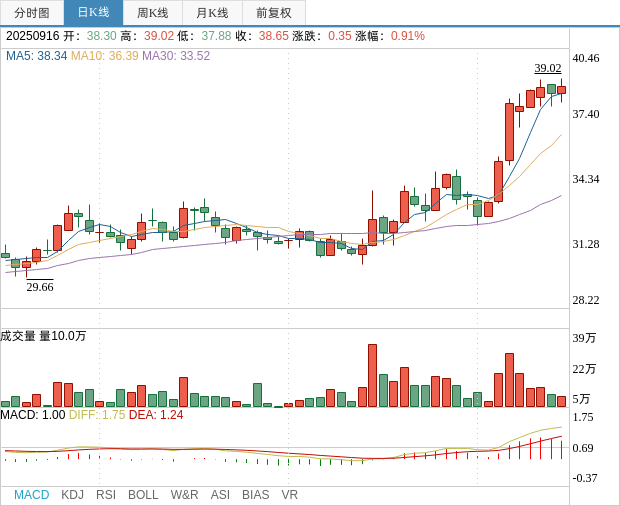Click the 28.22 price axis label
Image resolution: width=620 pixels, height=506 pixels.
[586, 300]
